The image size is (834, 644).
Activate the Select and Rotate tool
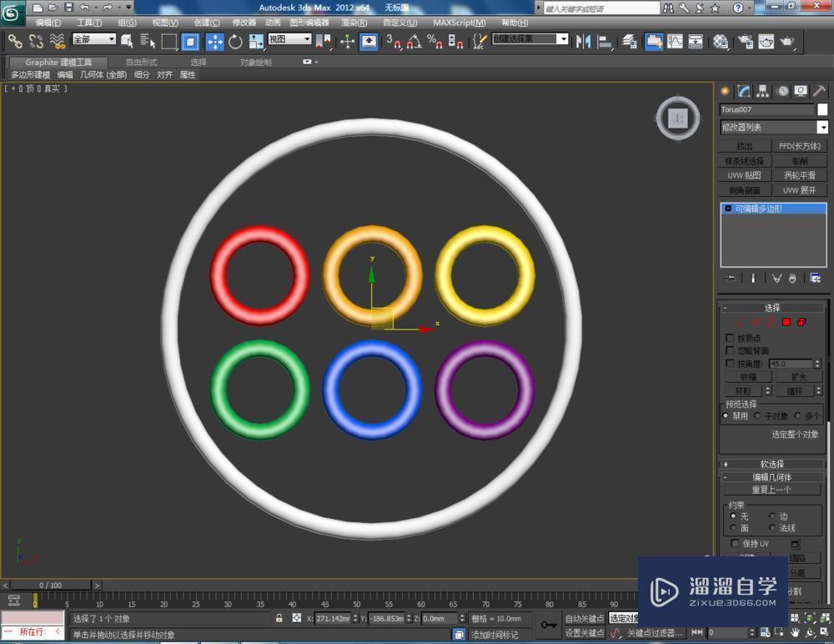[236, 40]
